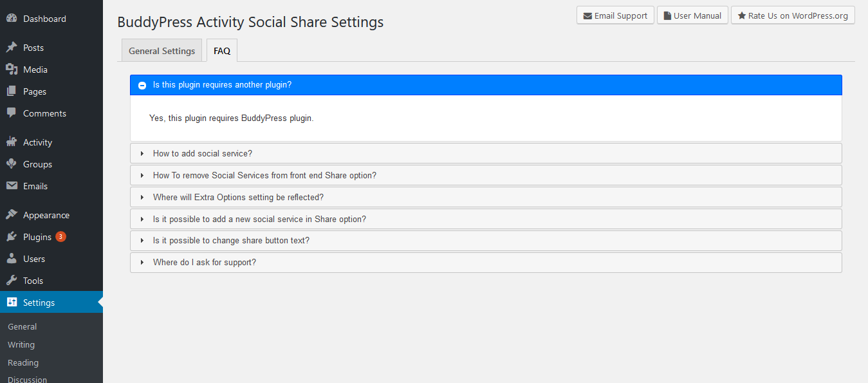Click the Groups icon in sidebar
This screenshot has height=383, width=868.
pyautogui.click(x=12, y=164)
